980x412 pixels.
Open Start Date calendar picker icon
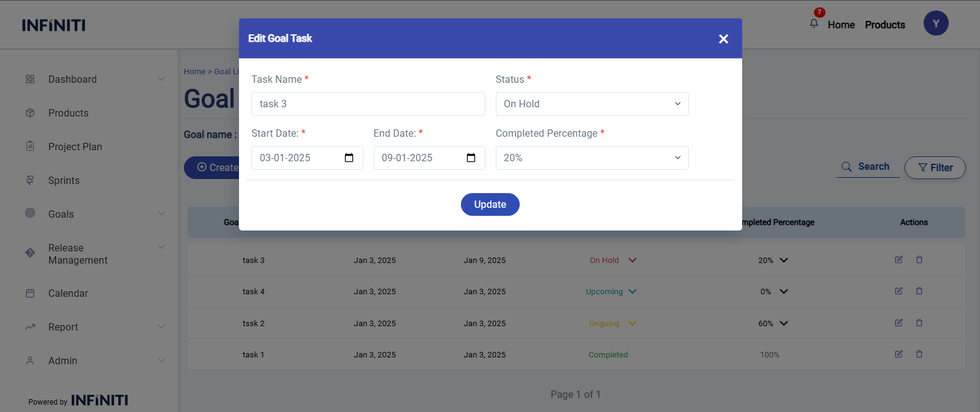point(349,158)
